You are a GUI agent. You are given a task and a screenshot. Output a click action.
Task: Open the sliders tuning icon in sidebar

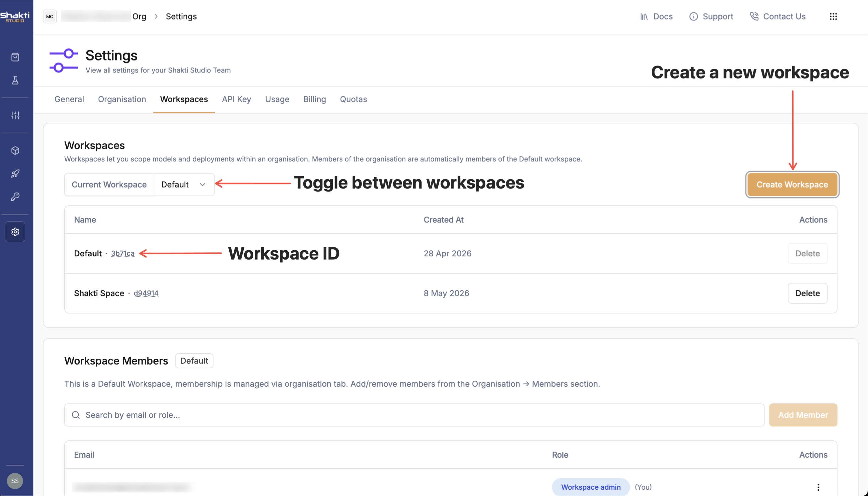[x=15, y=115]
